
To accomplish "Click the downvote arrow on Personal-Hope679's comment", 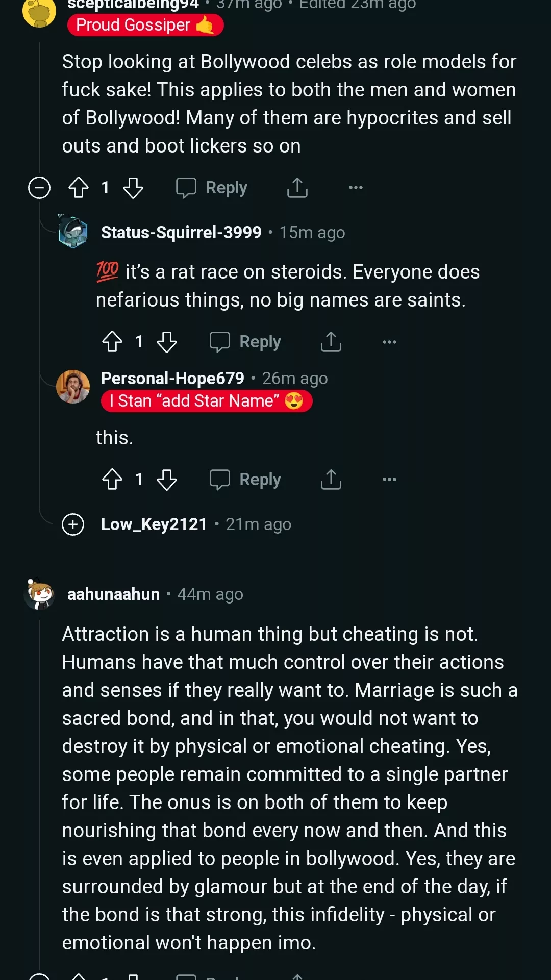I will point(168,480).
